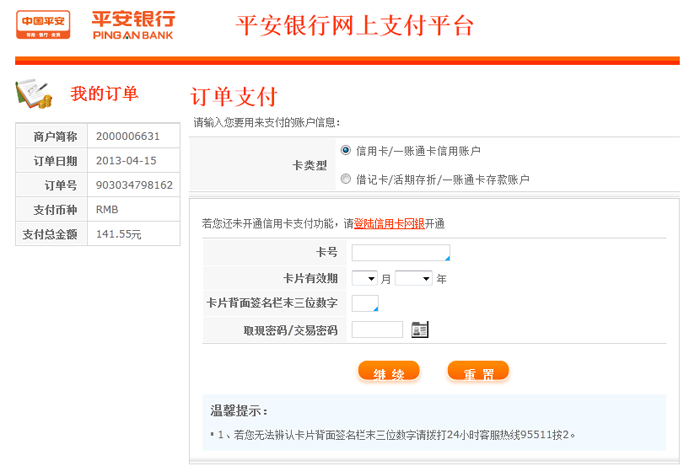Open the soft keyboard icon beside password field
This screenshot has width=700, height=466.
(x=420, y=329)
